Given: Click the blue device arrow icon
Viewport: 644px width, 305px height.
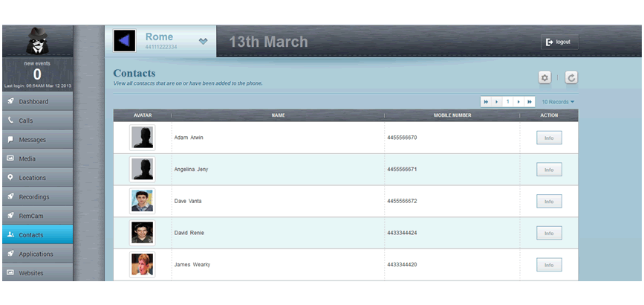Looking at the screenshot, I should 124,40.
